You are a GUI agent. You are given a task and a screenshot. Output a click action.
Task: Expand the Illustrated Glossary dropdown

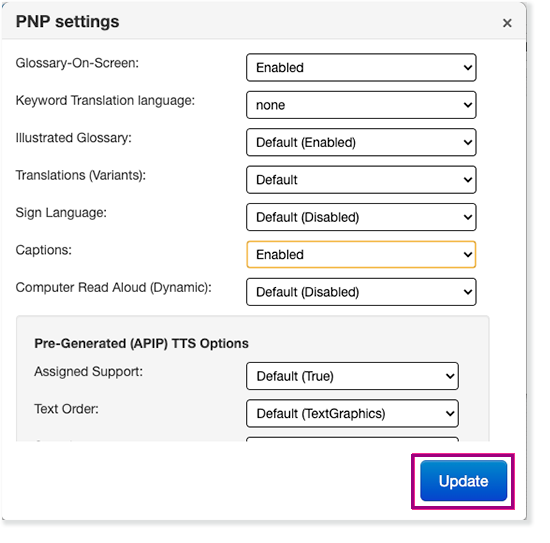pos(361,142)
